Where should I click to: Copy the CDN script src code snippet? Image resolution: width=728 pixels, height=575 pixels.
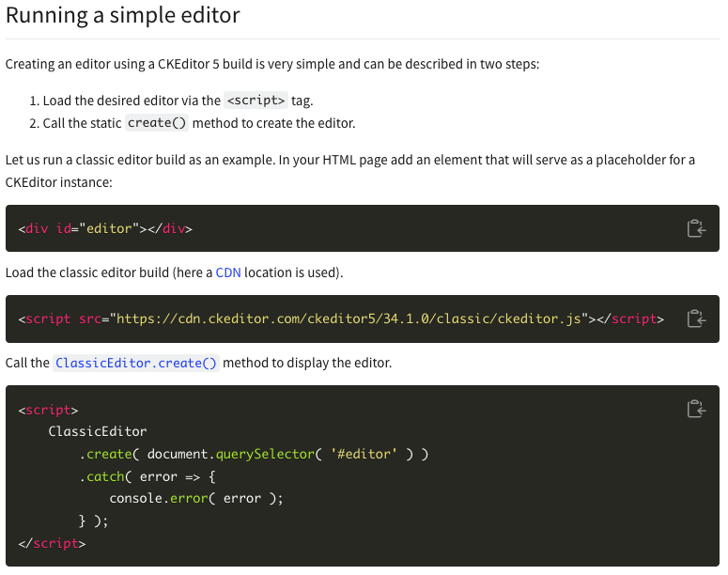click(696, 319)
